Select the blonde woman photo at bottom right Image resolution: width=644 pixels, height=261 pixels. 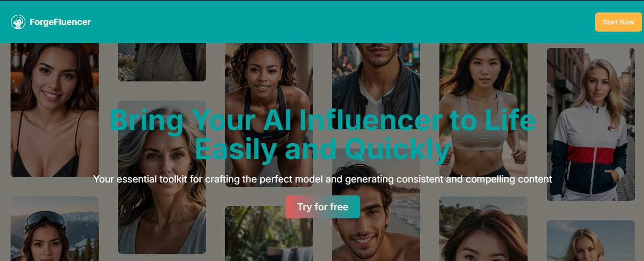point(591,241)
